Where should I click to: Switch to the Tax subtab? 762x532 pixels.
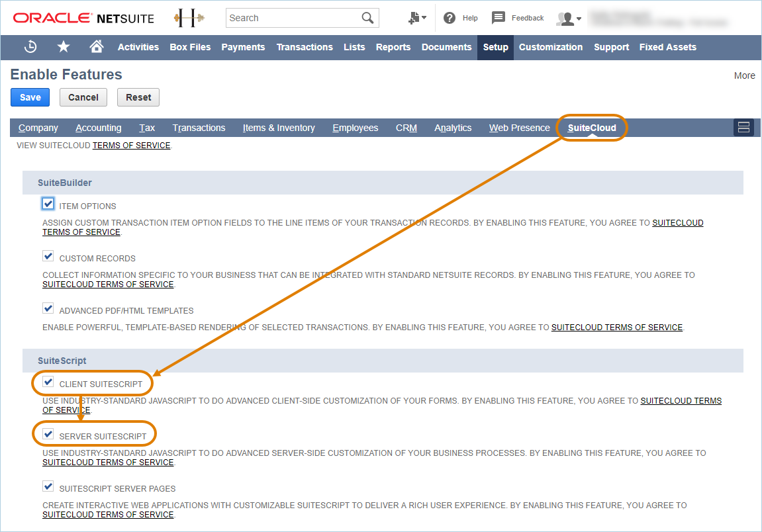147,128
